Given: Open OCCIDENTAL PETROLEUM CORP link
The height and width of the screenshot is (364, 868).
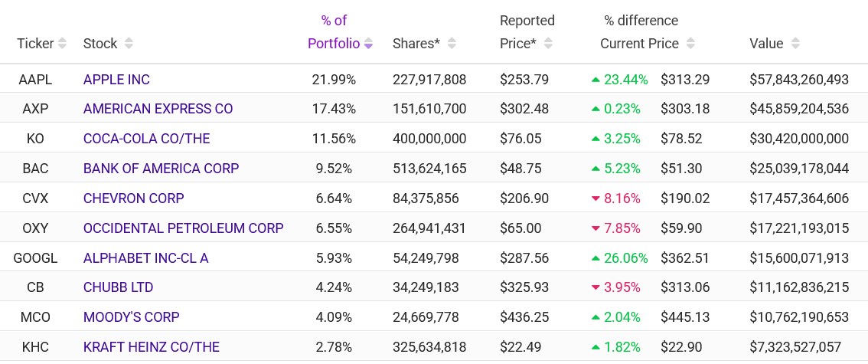Looking at the screenshot, I should click(183, 228).
